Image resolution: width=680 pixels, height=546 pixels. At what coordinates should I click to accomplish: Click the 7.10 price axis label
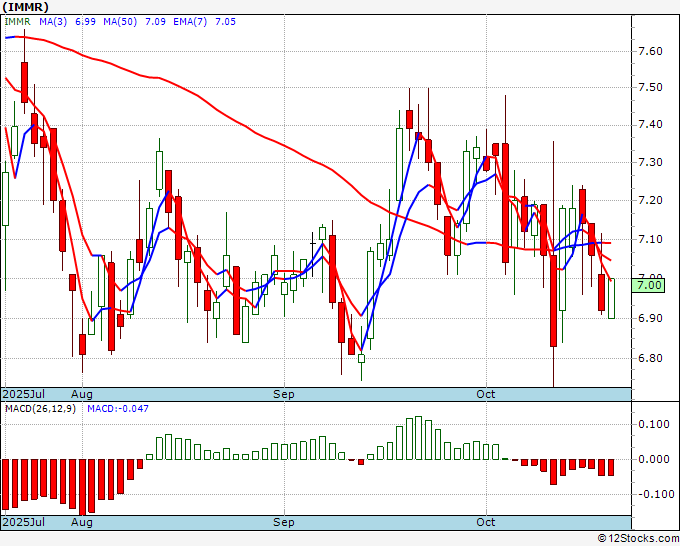tap(651, 239)
